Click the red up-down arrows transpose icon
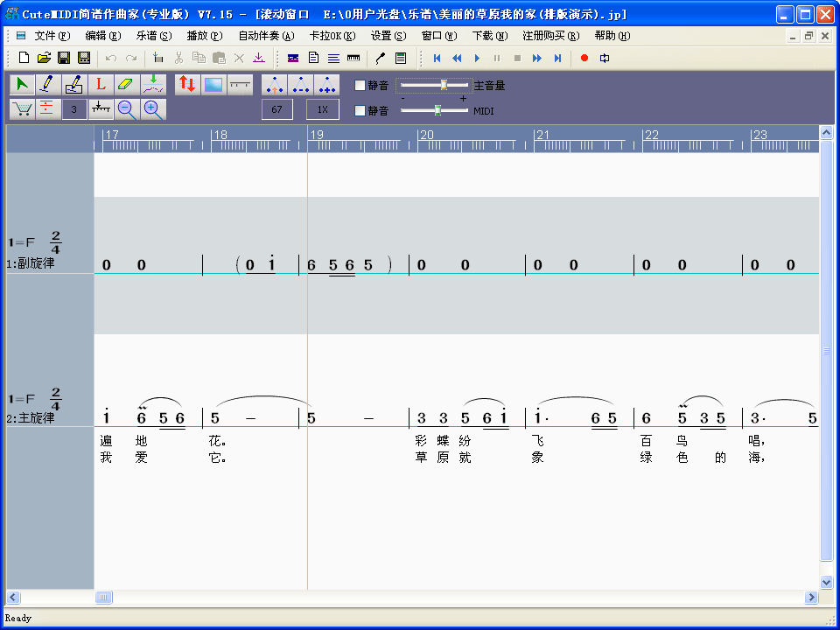Viewport: 840px width, 630px height. (x=187, y=85)
